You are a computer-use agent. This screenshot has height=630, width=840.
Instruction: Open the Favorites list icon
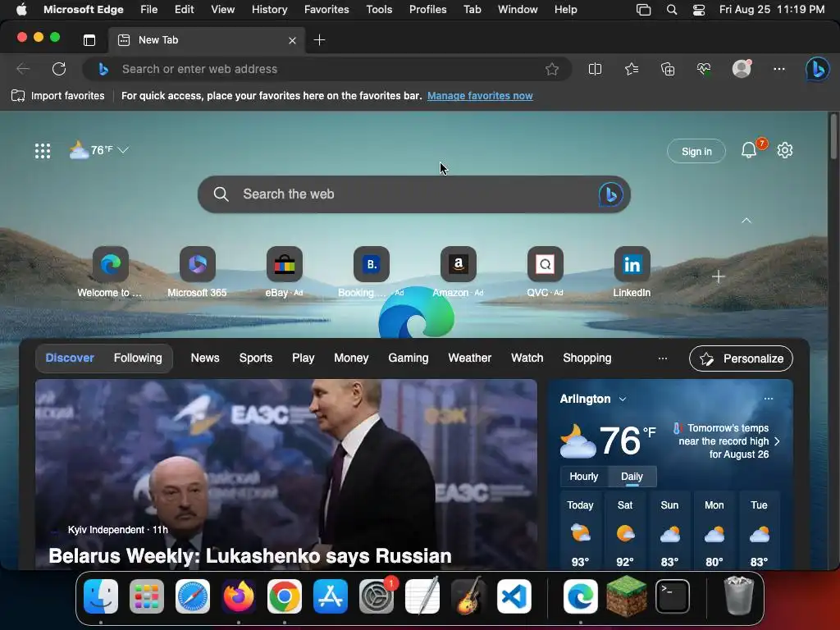coord(632,69)
